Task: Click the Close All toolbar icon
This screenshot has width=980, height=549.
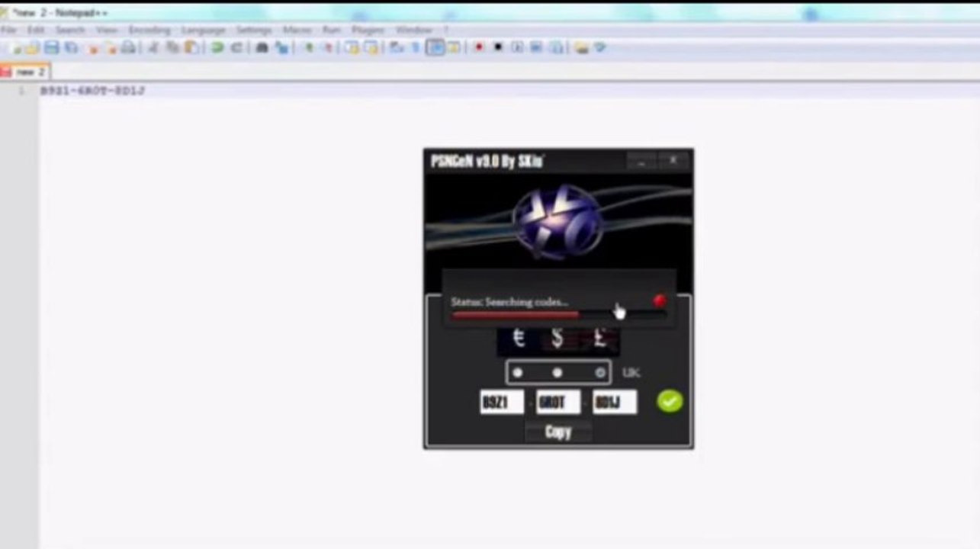Action: click(x=111, y=47)
